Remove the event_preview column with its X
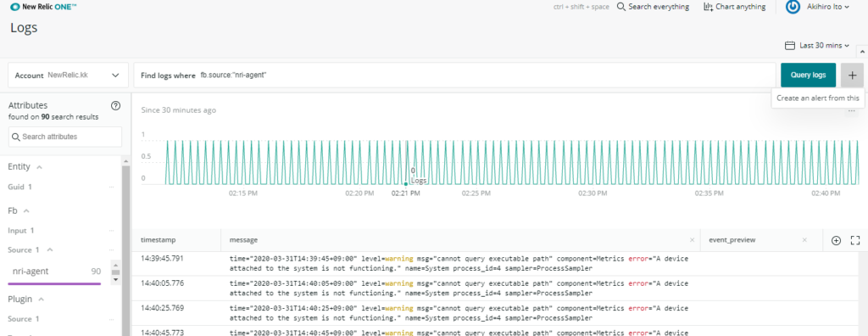 [x=804, y=240]
